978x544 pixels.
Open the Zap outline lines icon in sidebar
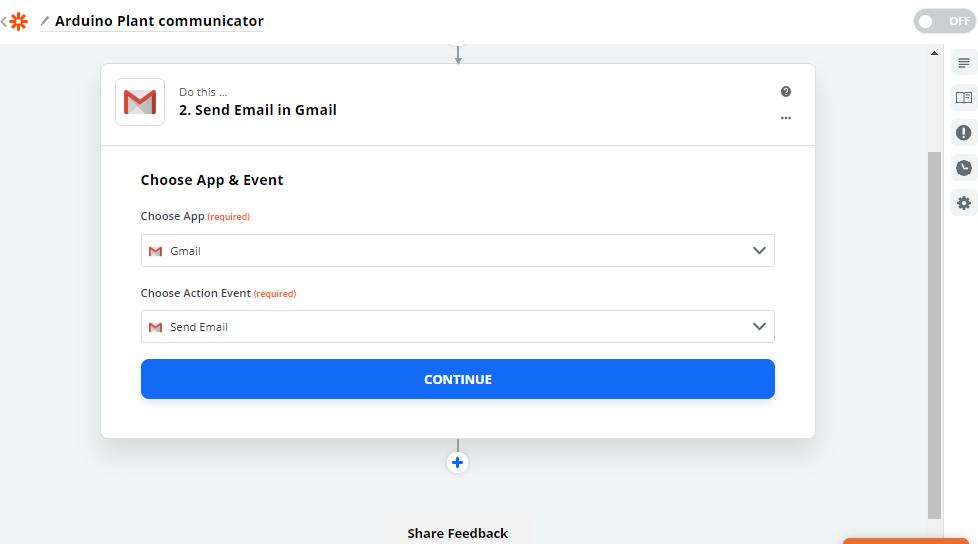[x=964, y=63]
